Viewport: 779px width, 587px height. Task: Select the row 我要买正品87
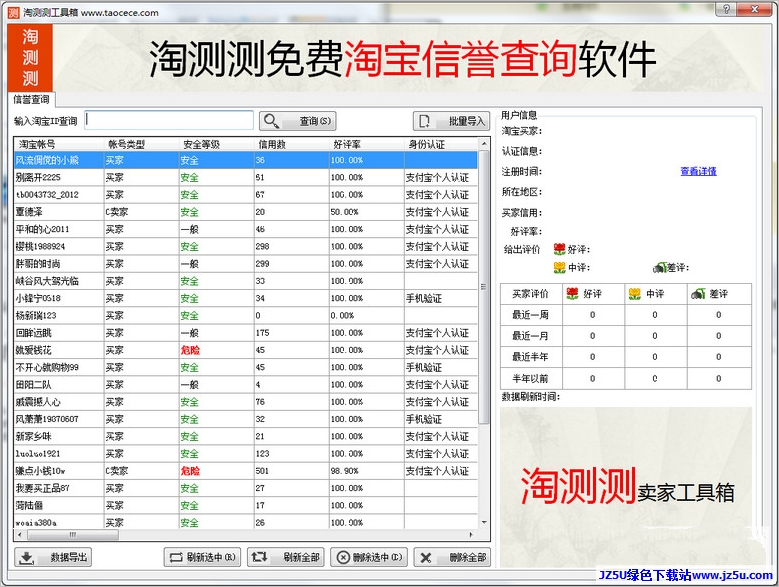coord(246,488)
